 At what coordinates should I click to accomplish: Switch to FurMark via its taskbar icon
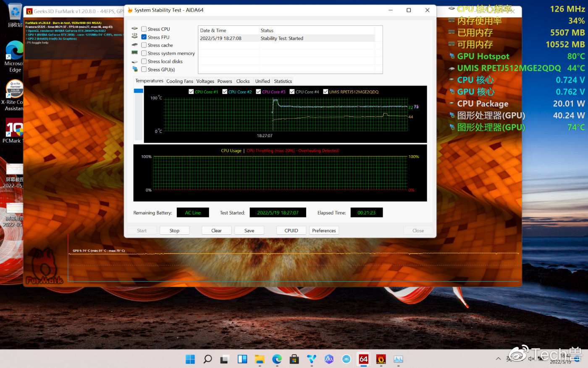pos(381,359)
